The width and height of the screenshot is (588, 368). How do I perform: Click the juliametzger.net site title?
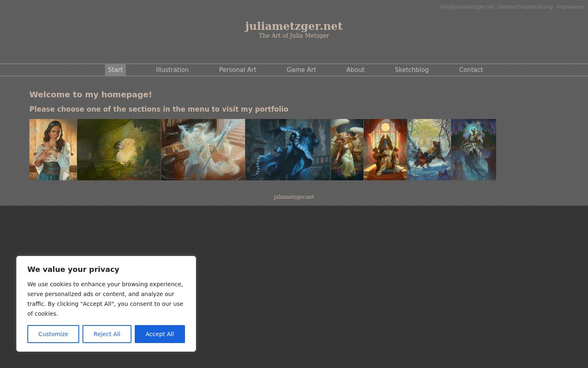click(x=294, y=26)
